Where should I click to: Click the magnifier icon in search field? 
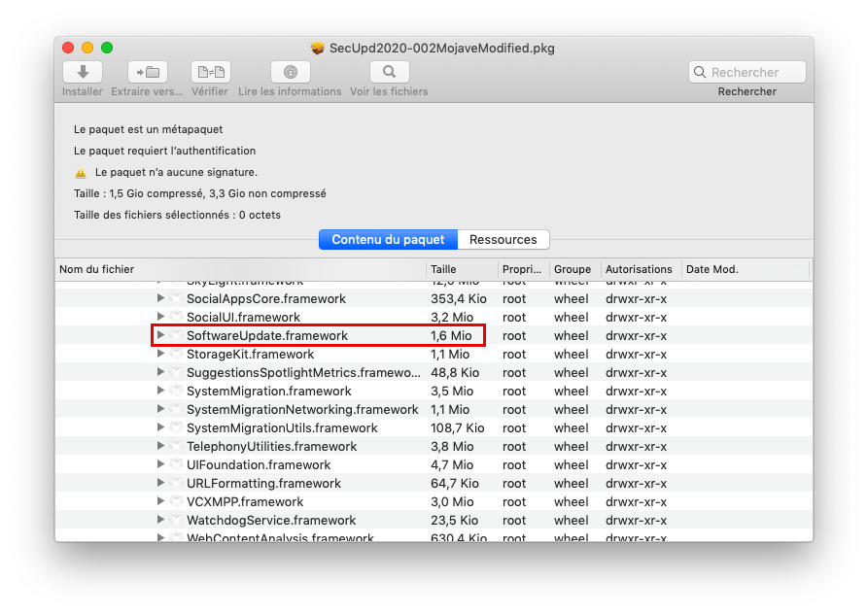click(x=700, y=73)
